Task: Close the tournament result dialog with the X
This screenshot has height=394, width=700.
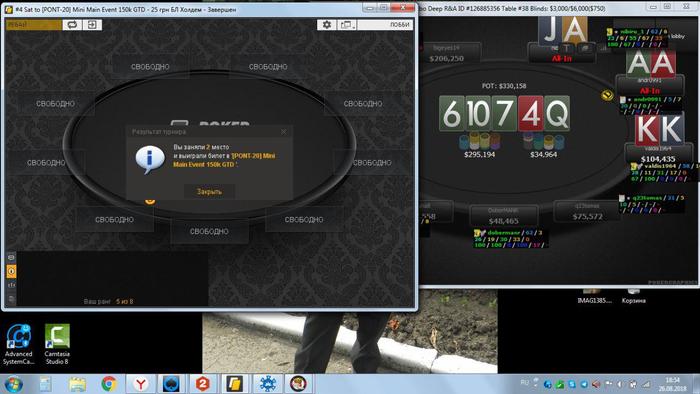Action: pos(283,132)
